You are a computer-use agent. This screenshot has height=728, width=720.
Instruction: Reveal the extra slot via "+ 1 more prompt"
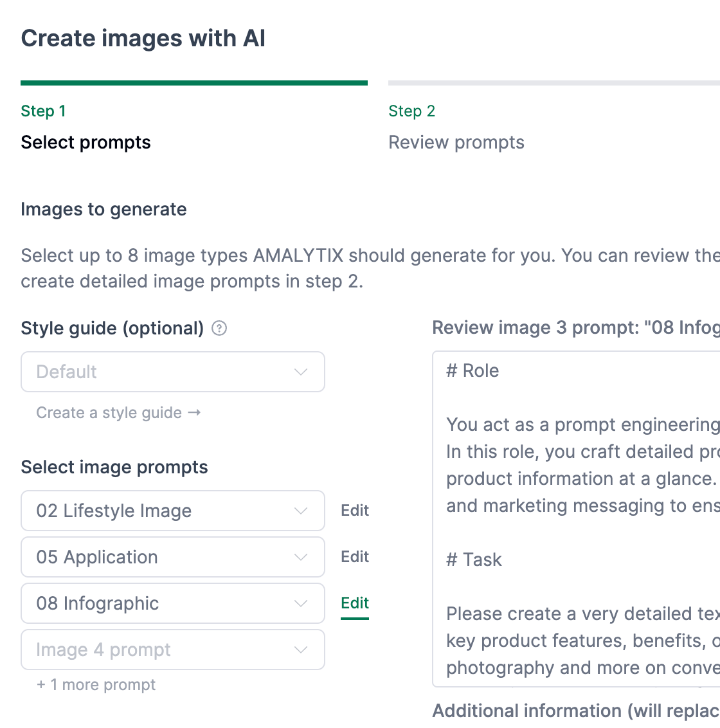coord(96,684)
